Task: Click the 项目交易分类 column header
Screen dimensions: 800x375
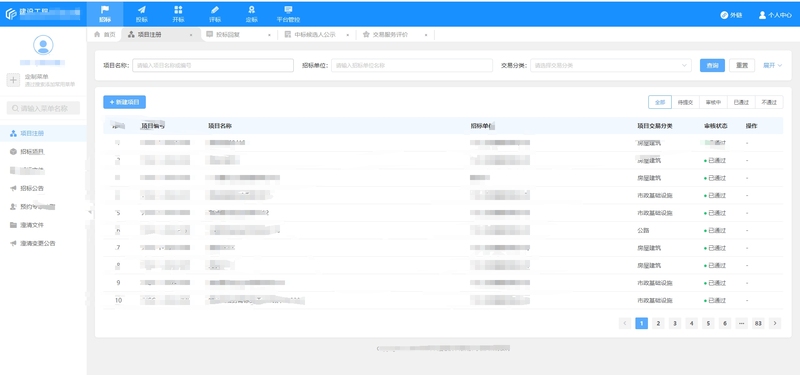Action: click(x=655, y=126)
